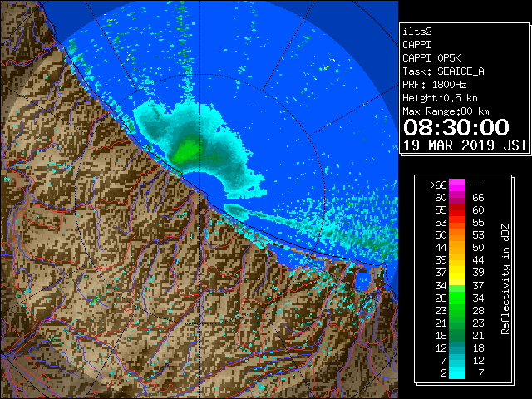Click the 'Max Range:80 km' text
532x399 pixels.
coord(446,111)
